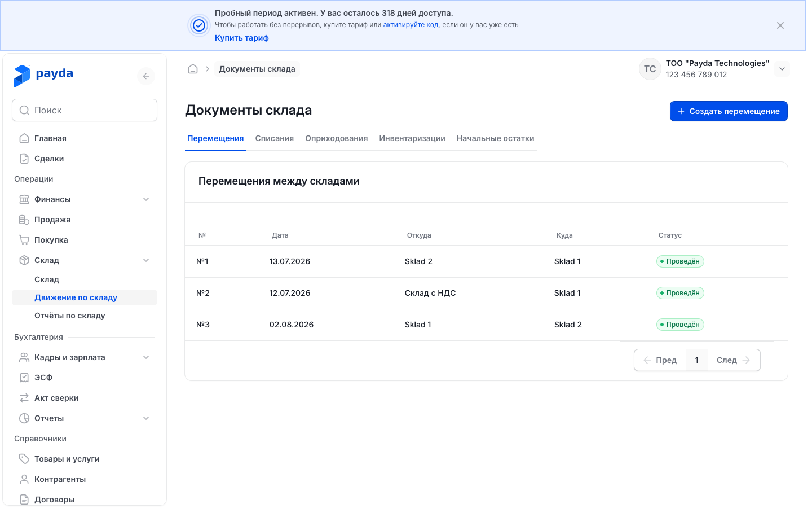This screenshot has height=508, width=812.
Task: Click the Продажа coins icon
Action: (x=24, y=220)
